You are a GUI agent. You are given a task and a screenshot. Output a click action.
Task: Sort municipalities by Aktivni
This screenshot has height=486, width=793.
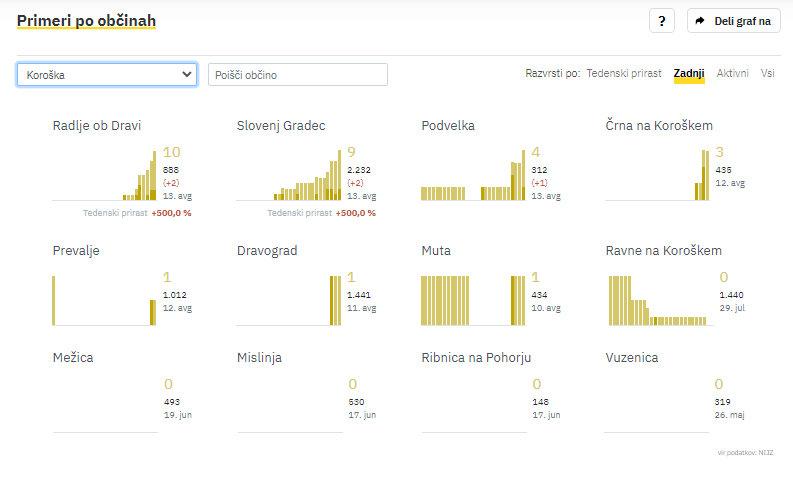point(732,73)
